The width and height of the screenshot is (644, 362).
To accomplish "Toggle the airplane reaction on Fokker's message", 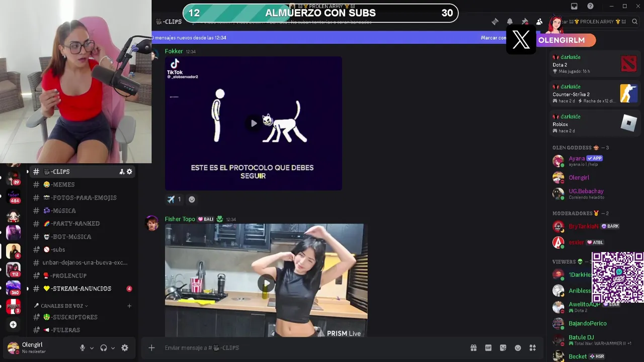I will click(x=174, y=199).
